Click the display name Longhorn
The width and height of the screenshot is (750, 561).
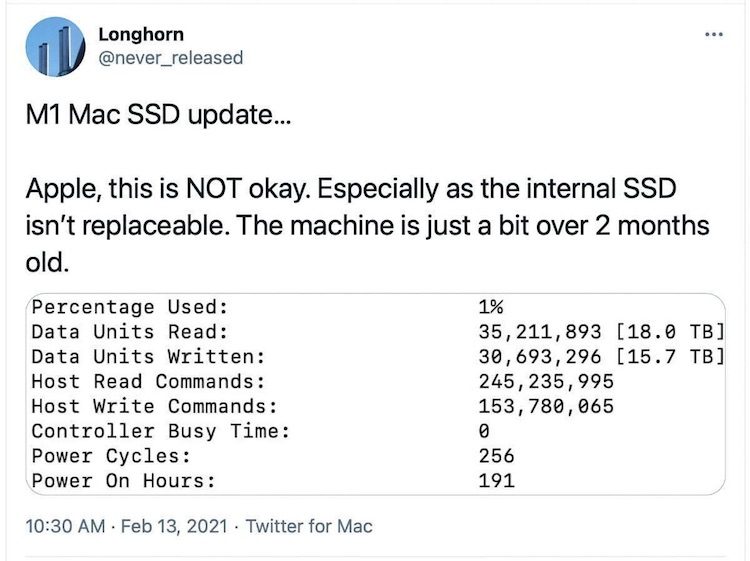pos(141,34)
